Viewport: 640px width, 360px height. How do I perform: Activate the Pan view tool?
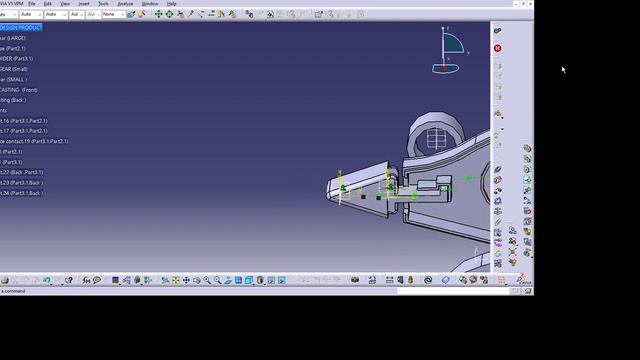186,280
